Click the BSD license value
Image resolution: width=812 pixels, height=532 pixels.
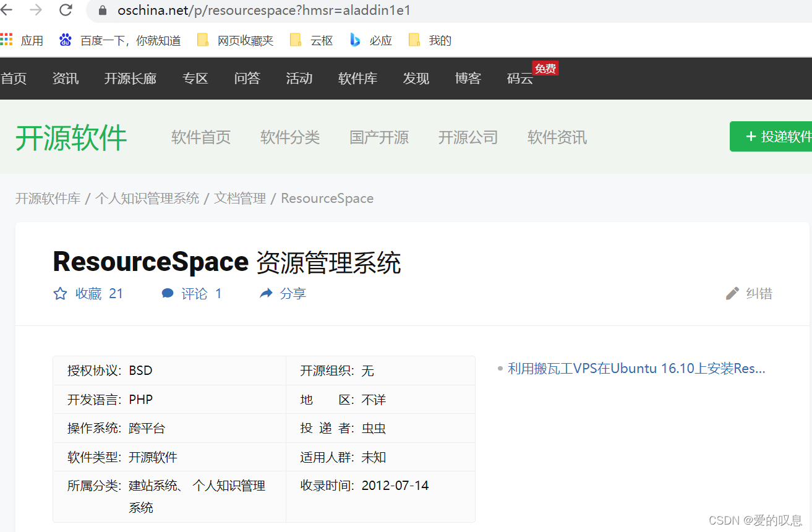pyautogui.click(x=140, y=371)
